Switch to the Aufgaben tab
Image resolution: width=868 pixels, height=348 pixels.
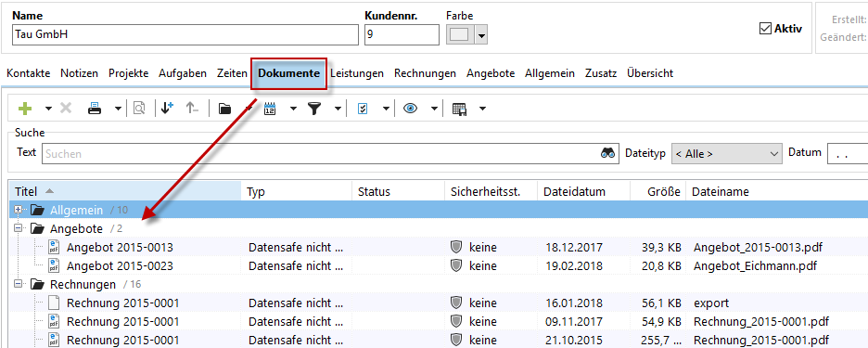click(183, 73)
